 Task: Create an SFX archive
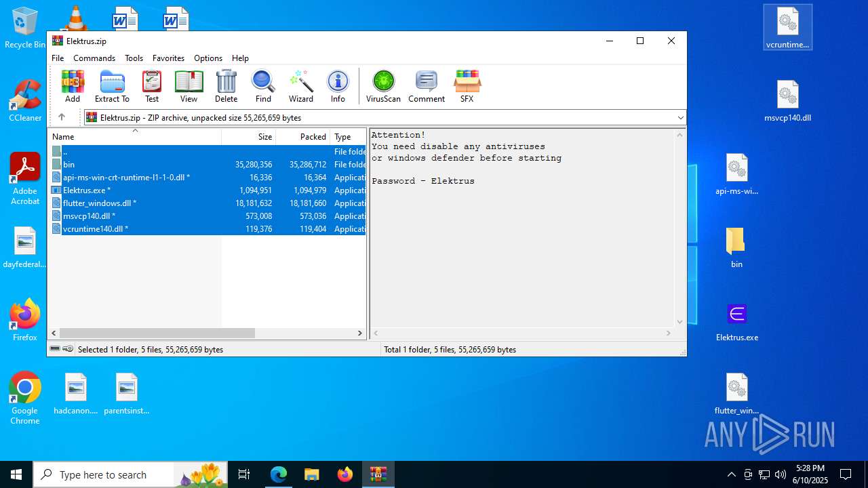pos(467,86)
